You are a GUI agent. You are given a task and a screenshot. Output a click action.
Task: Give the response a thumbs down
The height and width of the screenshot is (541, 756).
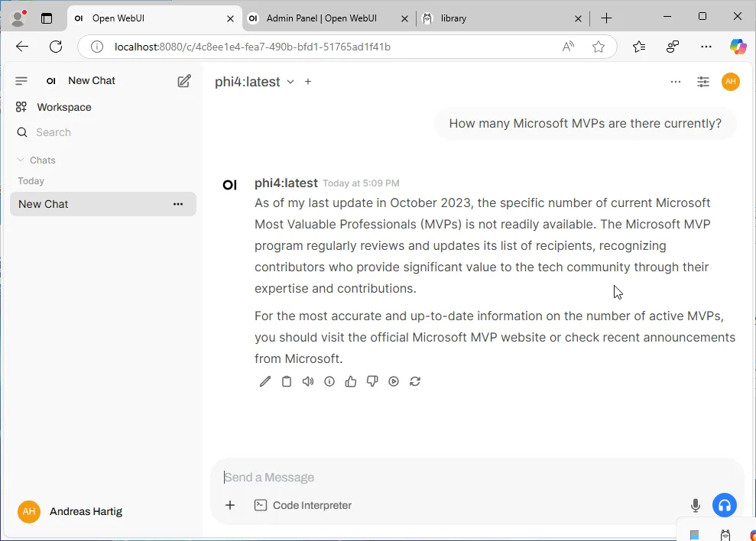point(372,382)
